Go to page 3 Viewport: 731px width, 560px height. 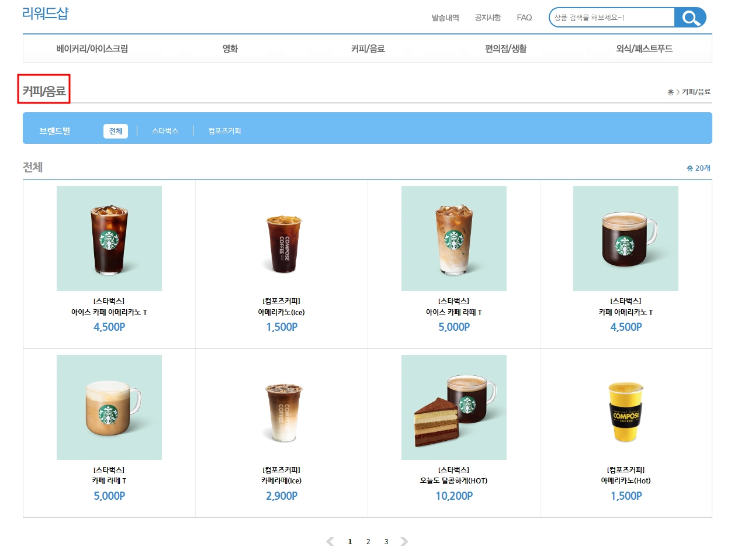point(386,542)
